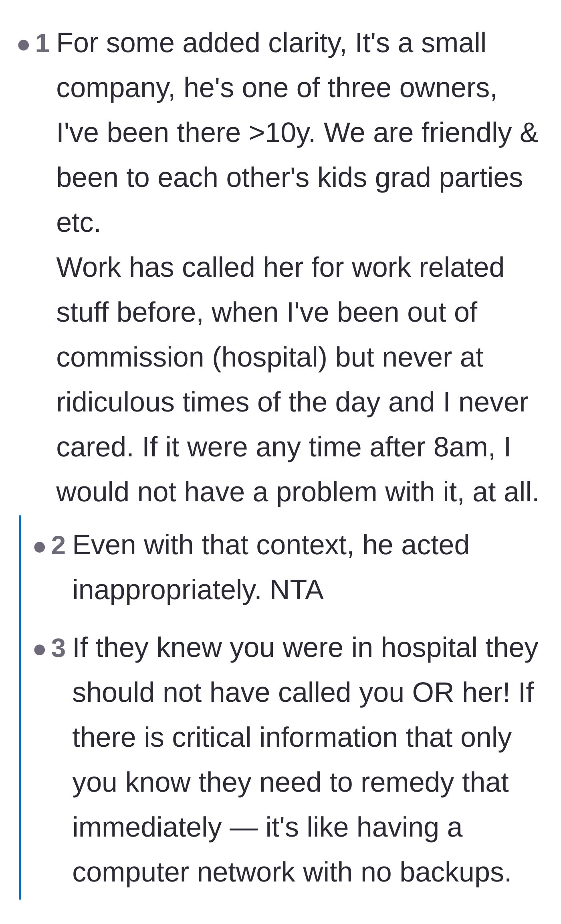Click the bullet dot beside comment 3
Screen dimensions: 561x924
coord(40,649)
